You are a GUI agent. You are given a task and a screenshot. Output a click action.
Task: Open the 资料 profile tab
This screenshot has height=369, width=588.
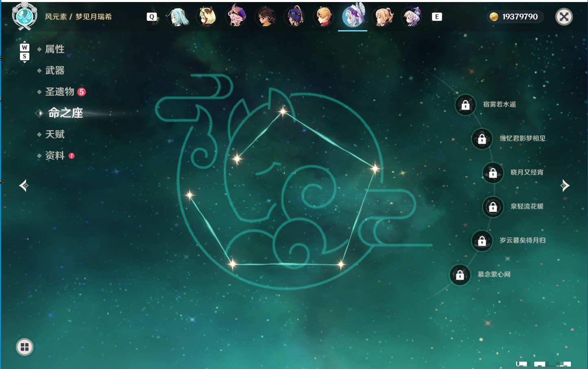pyautogui.click(x=55, y=155)
